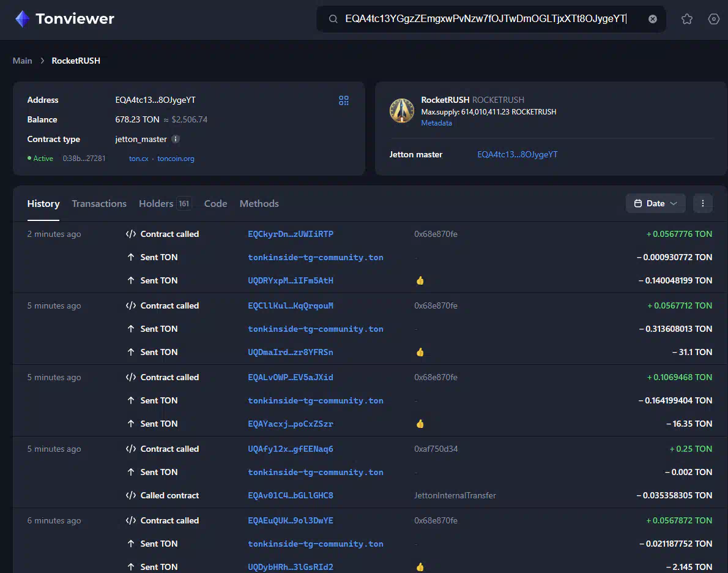
Task: Click the Tonviewer diamond logo
Action: [x=22, y=19]
